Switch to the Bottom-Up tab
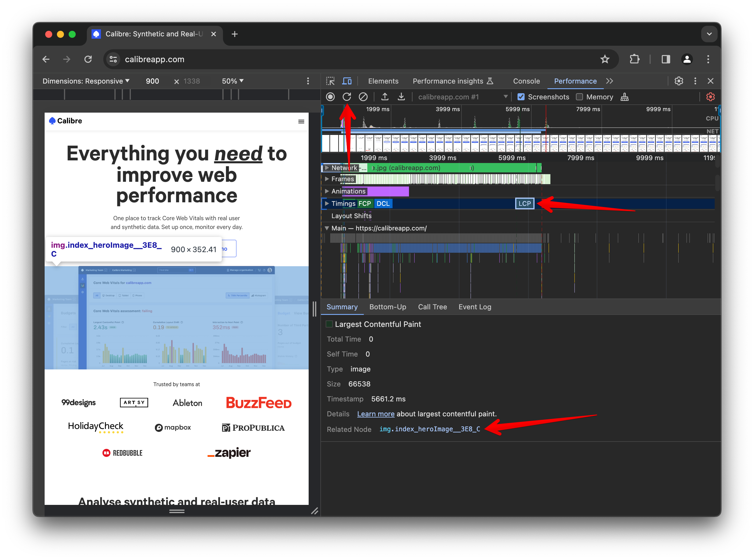The height and width of the screenshot is (560, 754). click(388, 307)
